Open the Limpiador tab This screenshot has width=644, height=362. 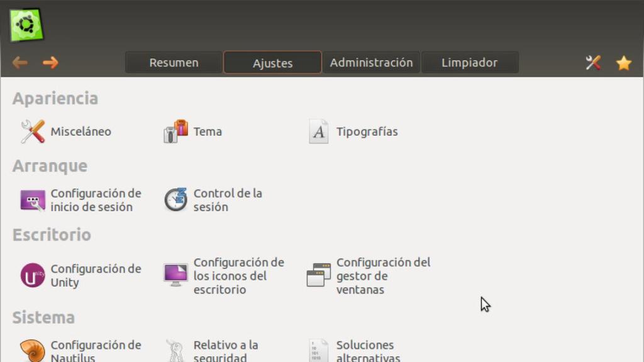(470, 62)
